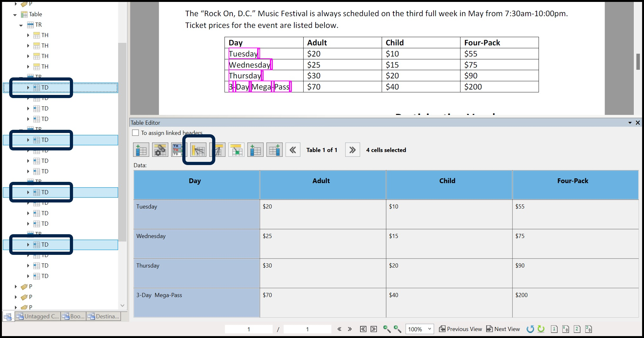Enable the 'To assign linked headers' checkbox
This screenshot has height=338, width=644.
(x=136, y=133)
